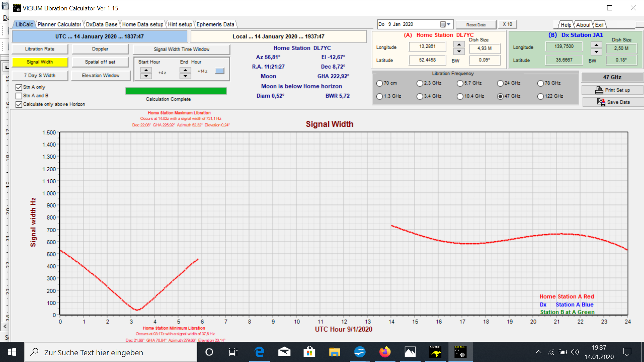Edit Dx Station dish size field
The image size is (644, 362).
pos(621,49)
